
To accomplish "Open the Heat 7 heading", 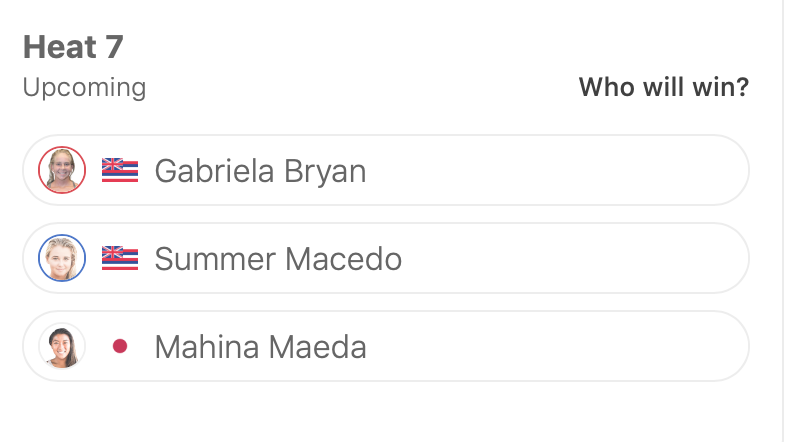I will pos(73,47).
